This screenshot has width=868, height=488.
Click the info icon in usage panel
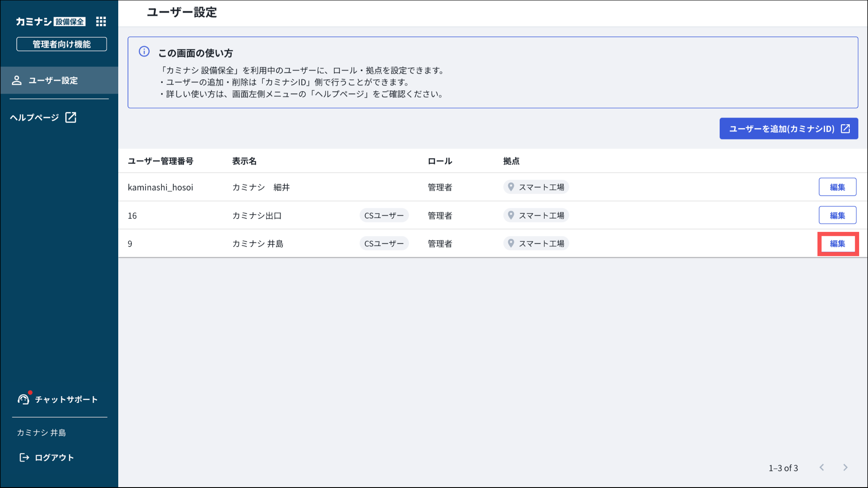point(144,52)
